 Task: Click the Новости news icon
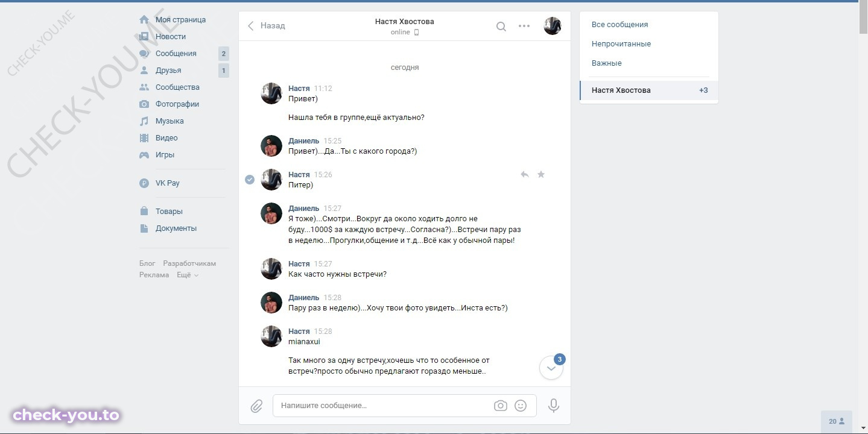pos(144,37)
